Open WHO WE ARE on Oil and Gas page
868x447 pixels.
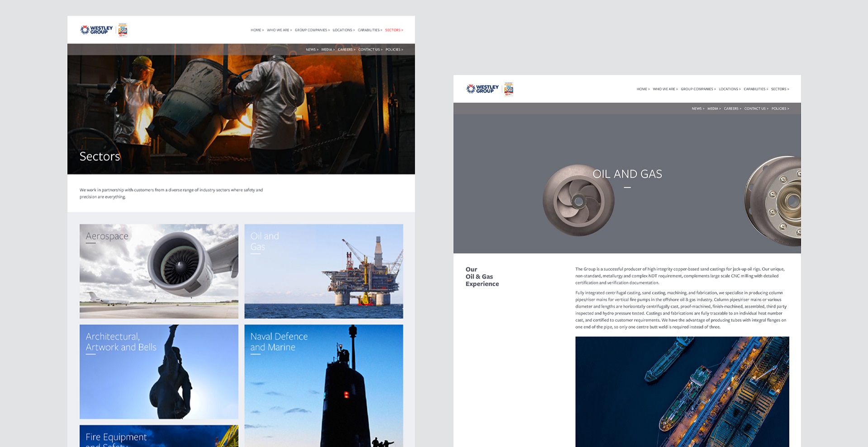(665, 89)
